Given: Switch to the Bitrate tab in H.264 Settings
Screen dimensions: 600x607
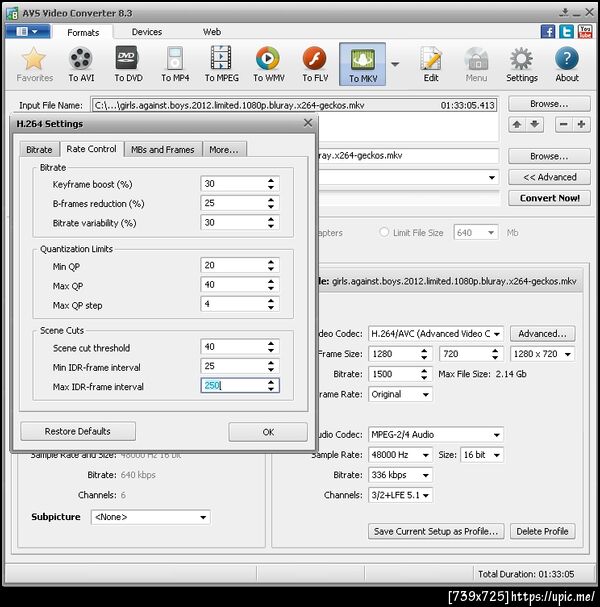Looking at the screenshot, I should click(39, 150).
